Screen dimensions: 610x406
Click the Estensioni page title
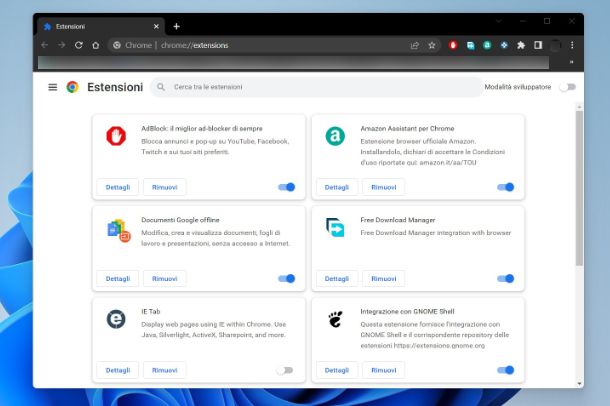pyautogui.click(x=115, y=87)
